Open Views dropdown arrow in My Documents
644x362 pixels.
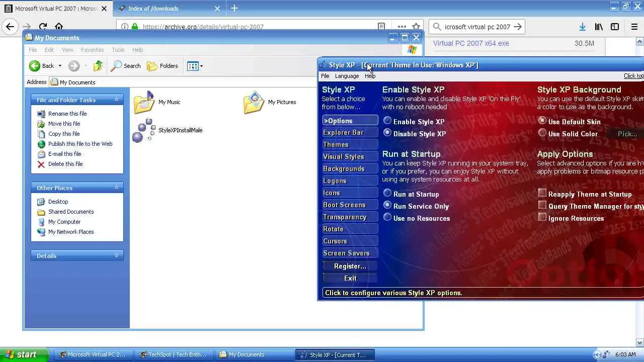[201, 66]
